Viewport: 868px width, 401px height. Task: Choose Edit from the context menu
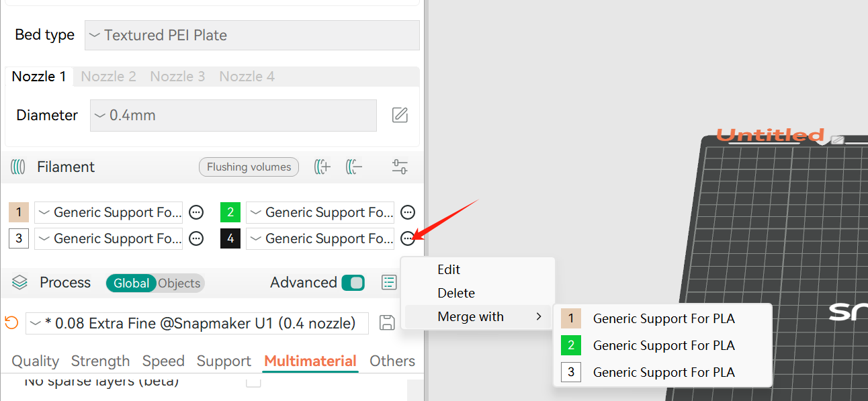pyautogui.click(x=449, y=269)
